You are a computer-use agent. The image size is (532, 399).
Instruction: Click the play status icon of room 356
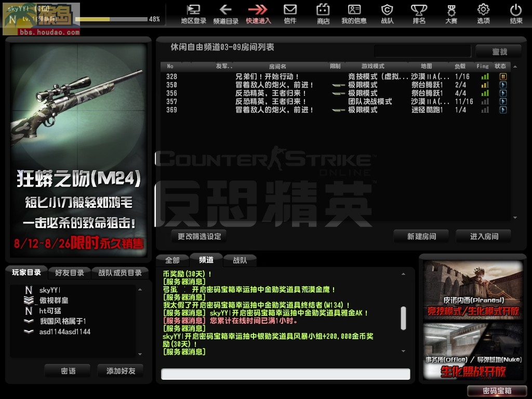(x=503, y=94)
